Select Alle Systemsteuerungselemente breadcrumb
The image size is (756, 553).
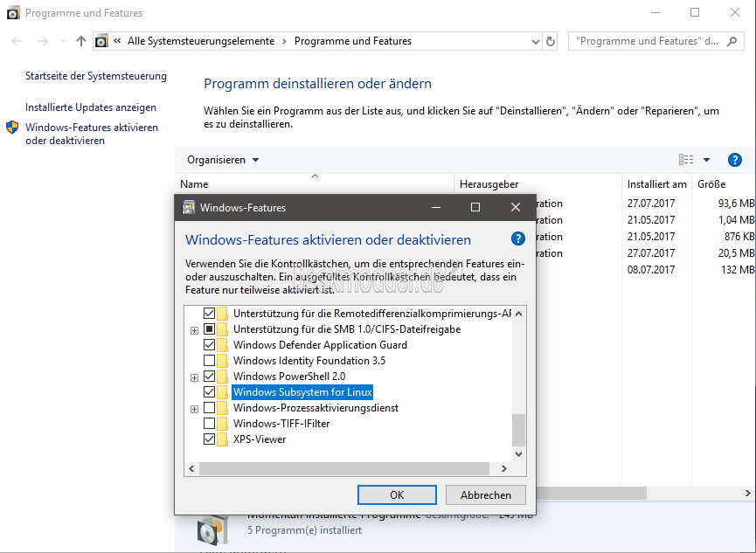coord(201,41)
